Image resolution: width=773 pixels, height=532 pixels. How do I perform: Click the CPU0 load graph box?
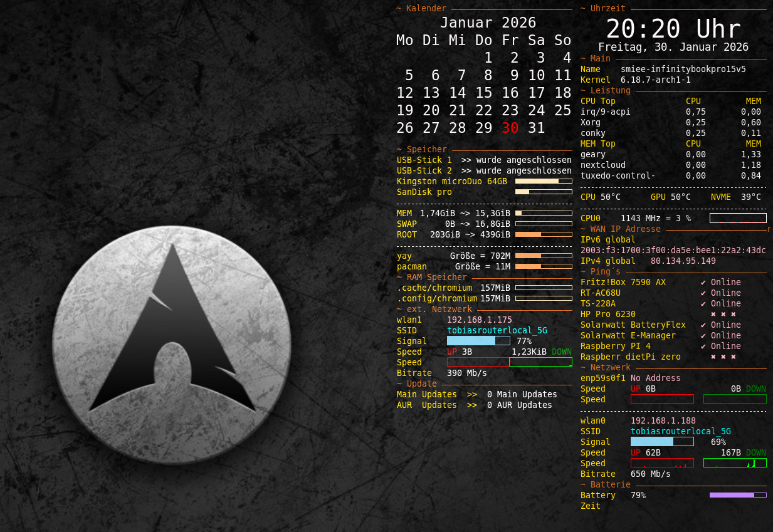737,218
